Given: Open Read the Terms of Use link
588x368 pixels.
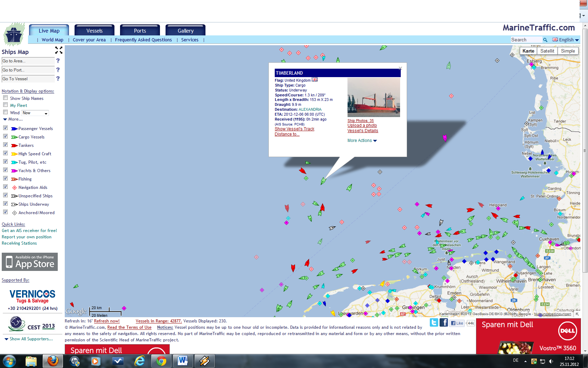Looking at the screenshot, I should pos(129,327).
